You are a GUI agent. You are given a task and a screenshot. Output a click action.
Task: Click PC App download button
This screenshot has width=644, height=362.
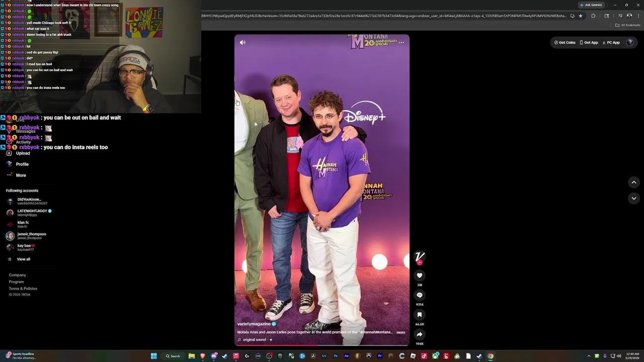(611, 43)
